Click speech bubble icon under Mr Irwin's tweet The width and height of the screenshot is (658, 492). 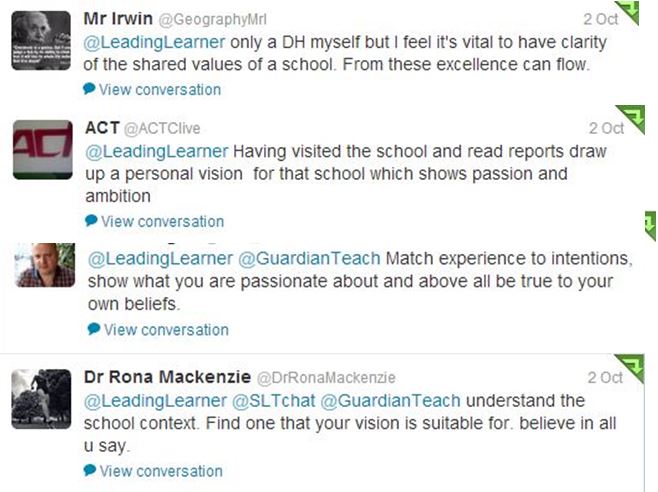point(90,89)
